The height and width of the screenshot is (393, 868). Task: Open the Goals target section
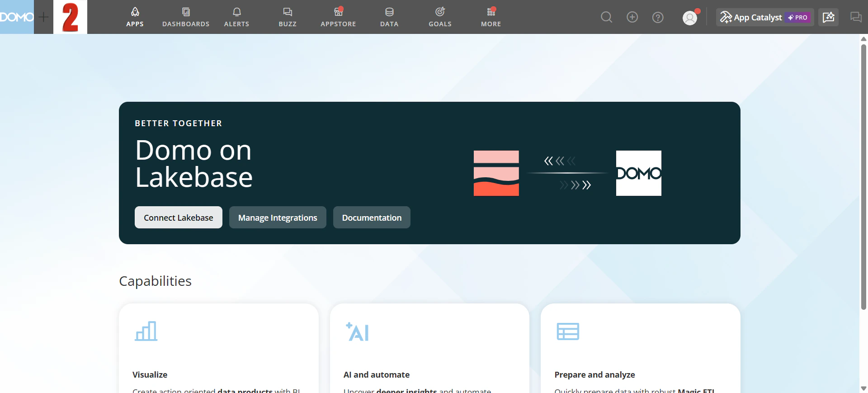(440, 17)
